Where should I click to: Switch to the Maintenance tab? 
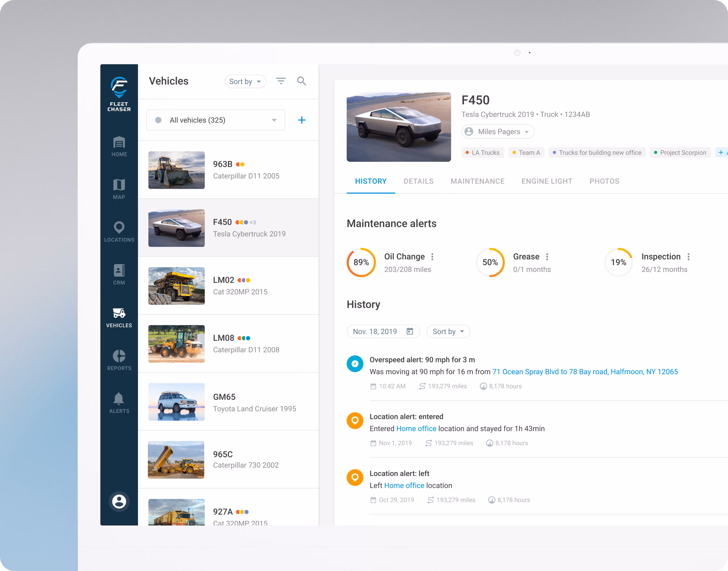click(477, 181)
